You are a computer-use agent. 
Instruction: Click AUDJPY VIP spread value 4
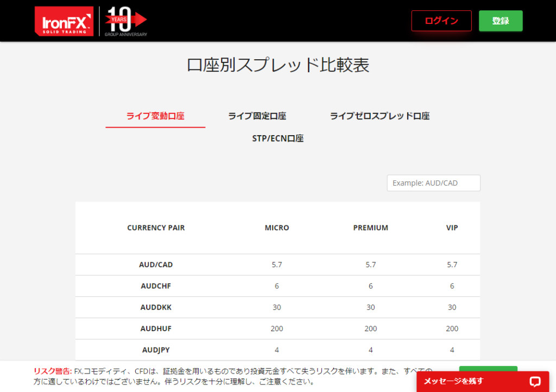(452, 350)
